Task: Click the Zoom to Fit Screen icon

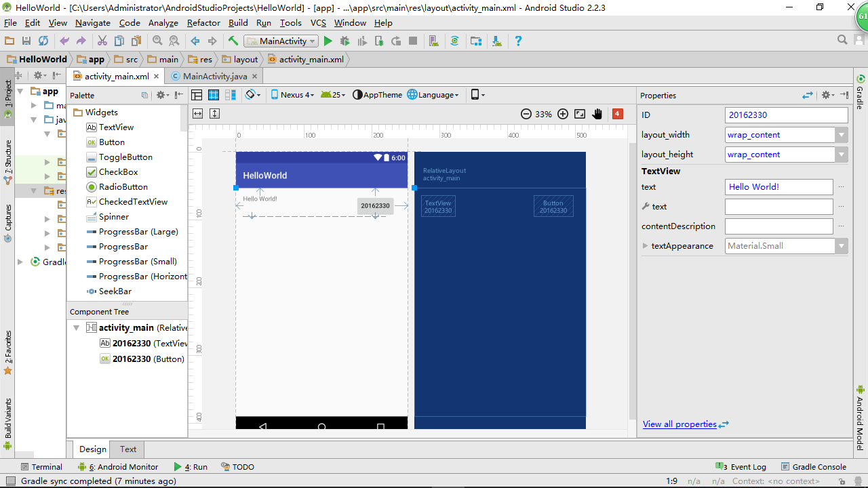Action: [x=580, y=114]
